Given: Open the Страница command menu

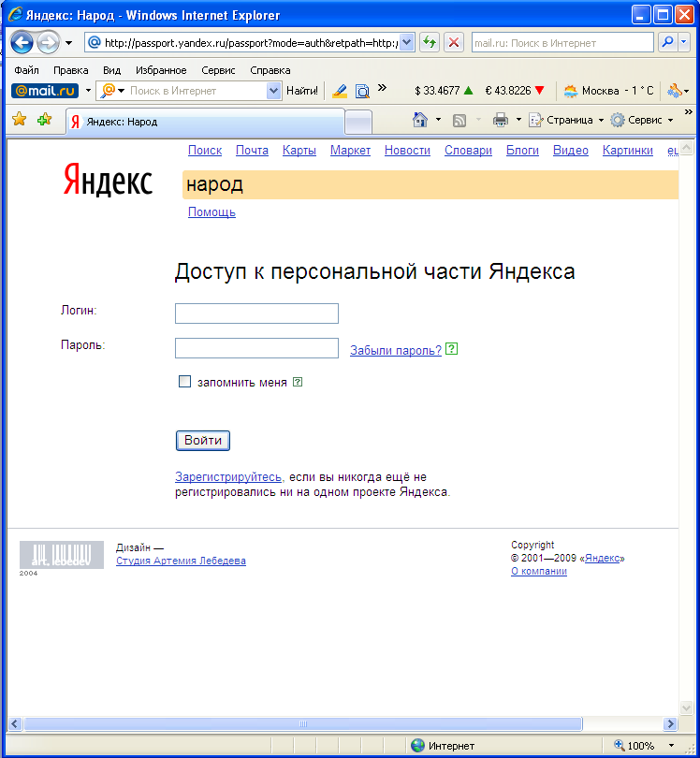Looking at the screenshot, I should pyautogui.click(x=566, y=120).
